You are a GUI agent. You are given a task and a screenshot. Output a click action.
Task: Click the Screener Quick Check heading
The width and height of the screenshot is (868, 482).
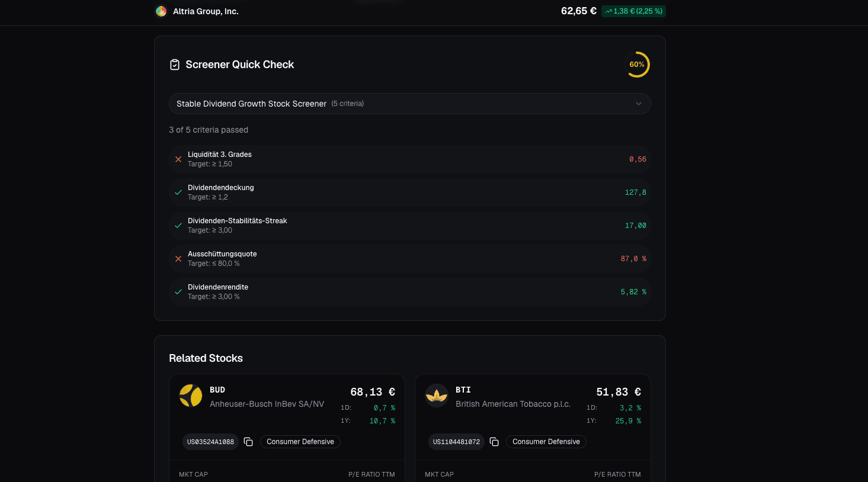(x=239, y=65)
